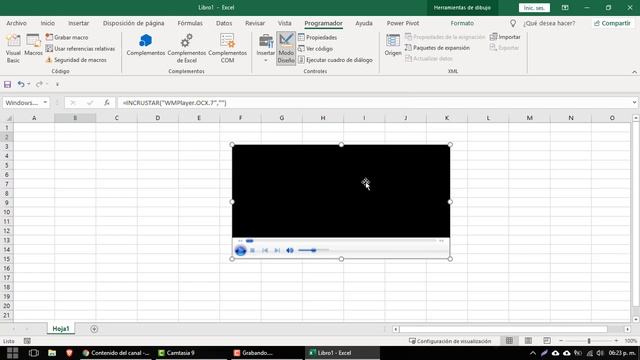640x360 pixels.
Task: Add a new sheet
Action: [x=94, y=329]
